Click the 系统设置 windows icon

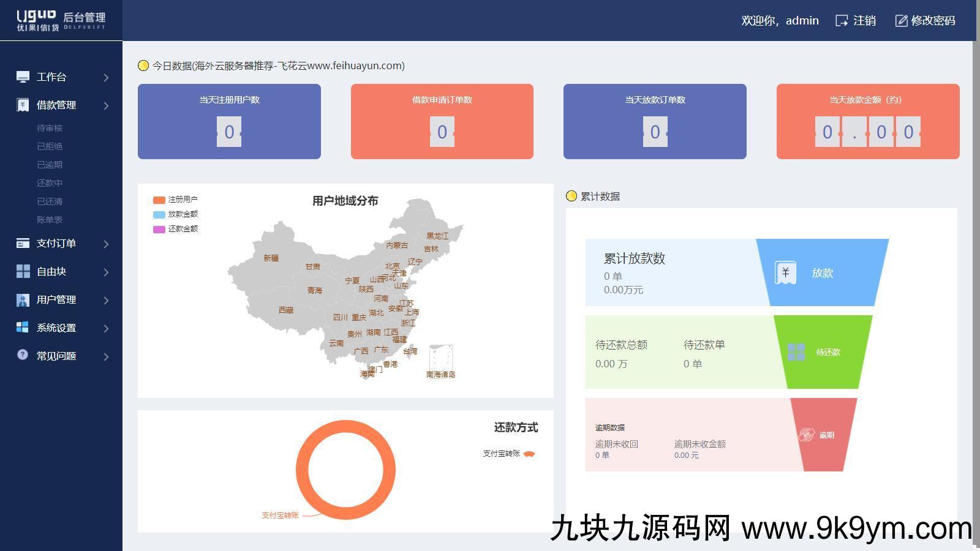tap(23, 328)
